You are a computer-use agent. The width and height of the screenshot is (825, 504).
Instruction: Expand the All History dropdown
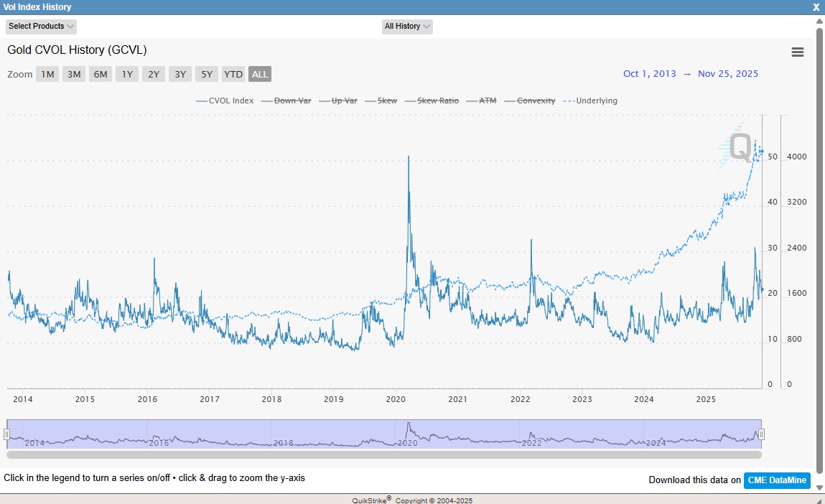click(407, 27)
